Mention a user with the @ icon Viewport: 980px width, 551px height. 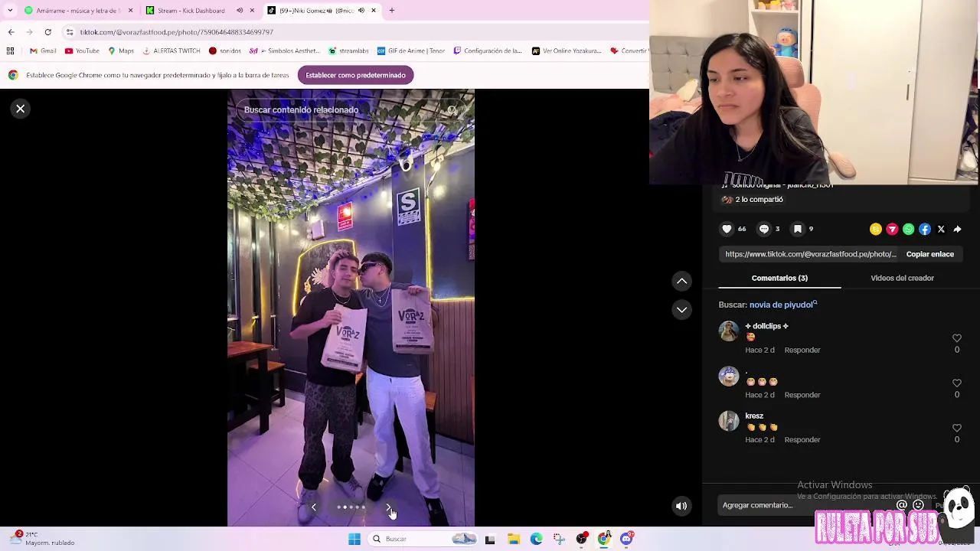tap(902, 505)
